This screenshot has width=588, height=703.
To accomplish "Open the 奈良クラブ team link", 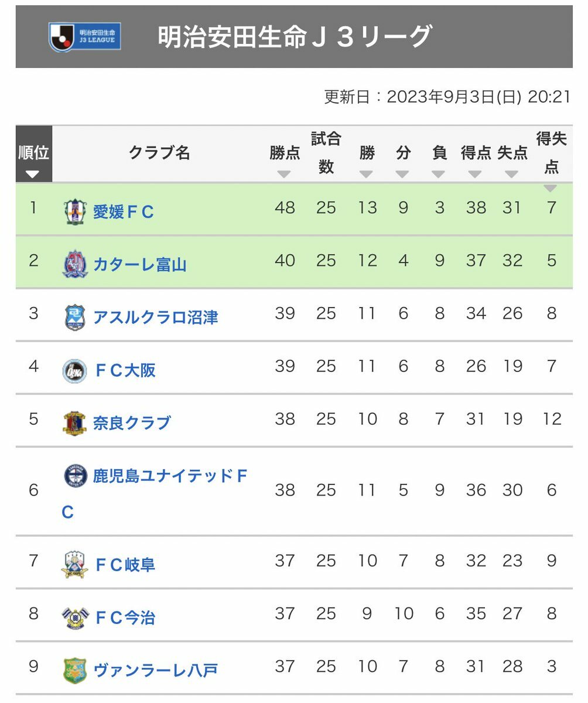I will click(132, 423).
